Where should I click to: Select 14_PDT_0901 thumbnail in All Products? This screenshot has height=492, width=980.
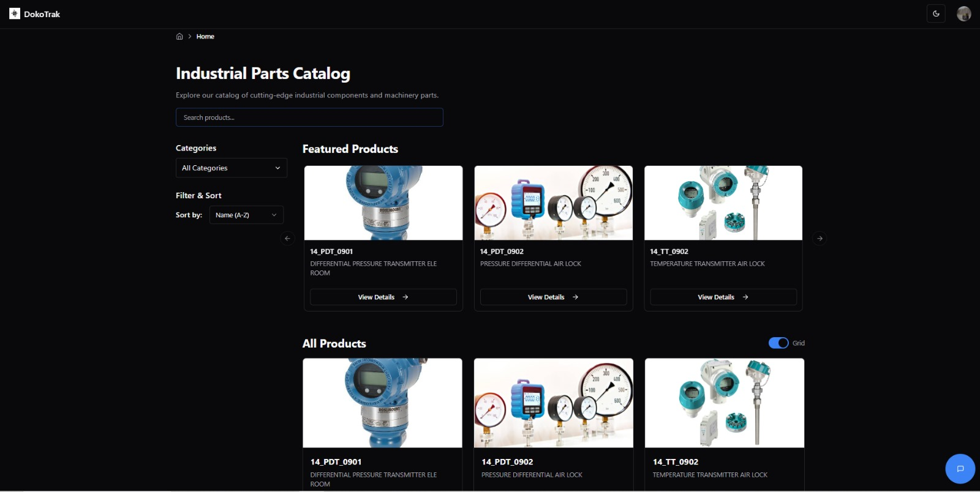[382, 403]
